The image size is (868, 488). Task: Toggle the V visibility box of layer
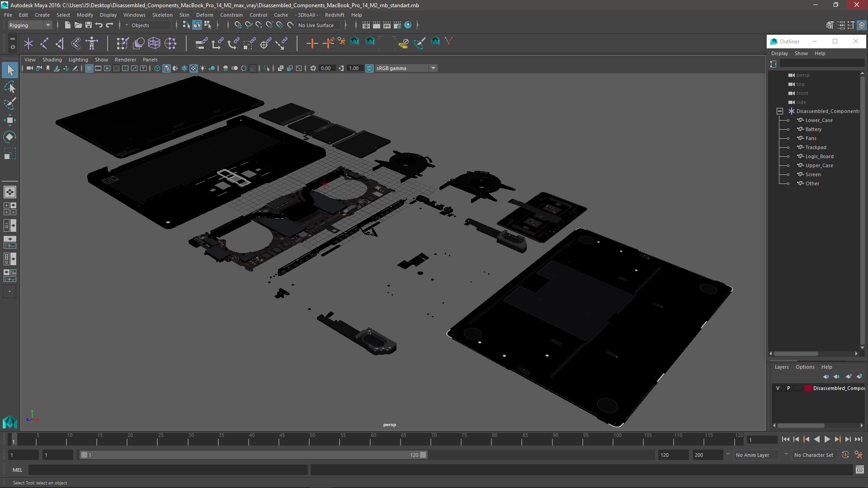point(778,388)
